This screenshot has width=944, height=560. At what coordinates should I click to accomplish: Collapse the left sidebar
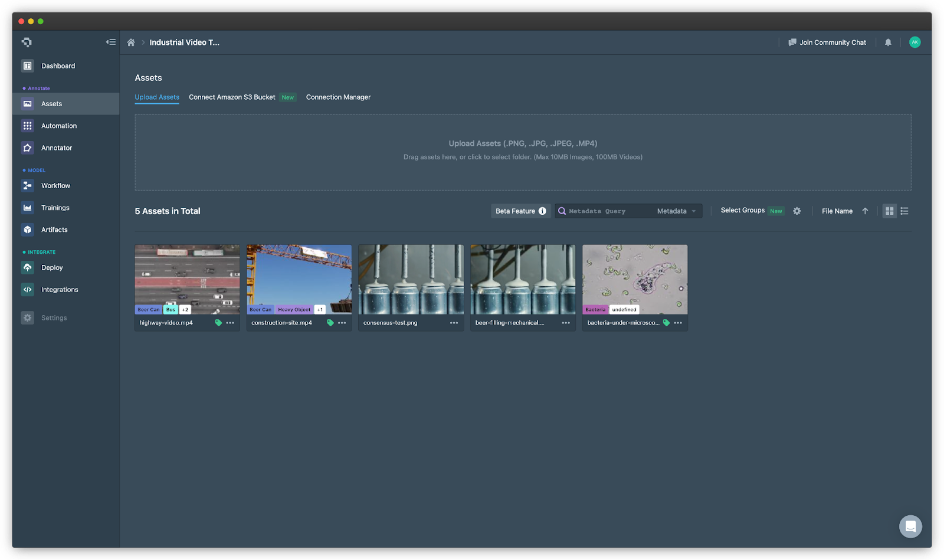110,42
